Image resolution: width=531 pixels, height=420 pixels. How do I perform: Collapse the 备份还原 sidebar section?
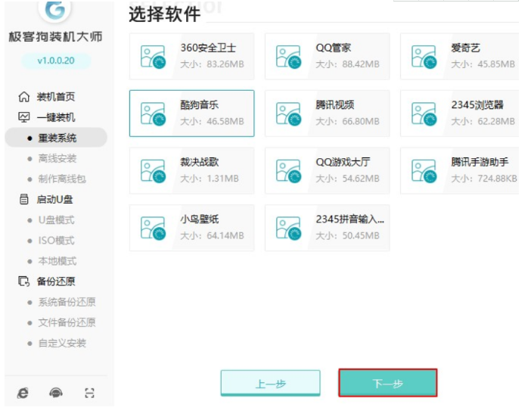[54, 282]
